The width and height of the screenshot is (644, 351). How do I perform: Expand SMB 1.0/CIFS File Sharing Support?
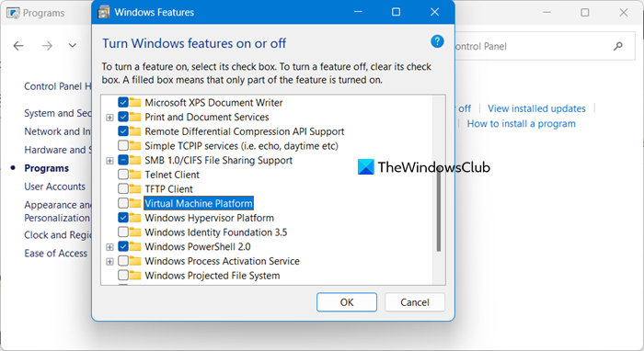tap(109, 161)
